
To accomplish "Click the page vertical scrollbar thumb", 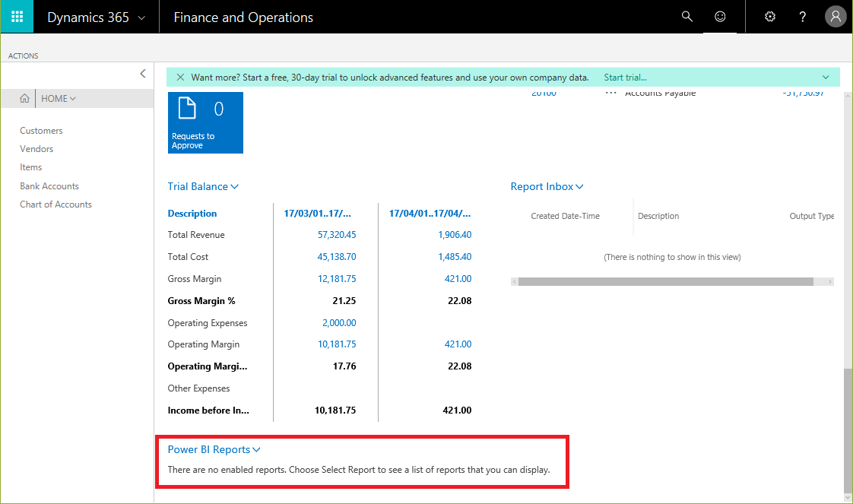I will [x=847, y=430].
